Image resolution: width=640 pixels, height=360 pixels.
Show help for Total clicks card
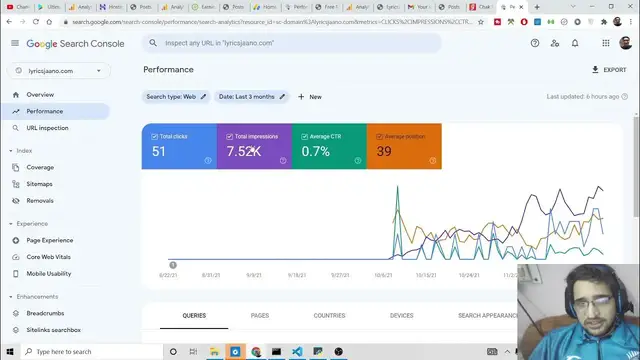tap(208, 161)
